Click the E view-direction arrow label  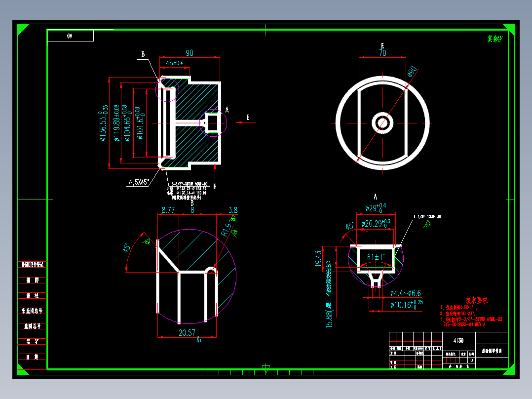248,117
